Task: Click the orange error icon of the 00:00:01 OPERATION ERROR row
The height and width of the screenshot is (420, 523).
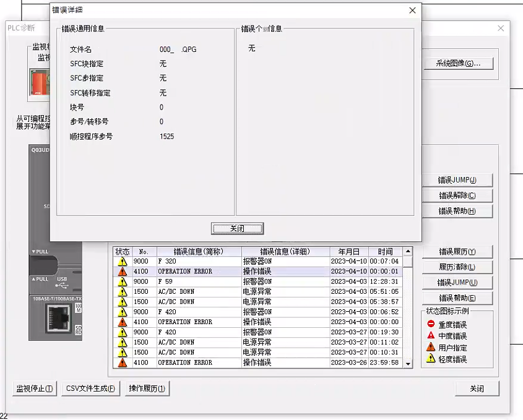Action: pyautogui.click(x=123, y=272)
